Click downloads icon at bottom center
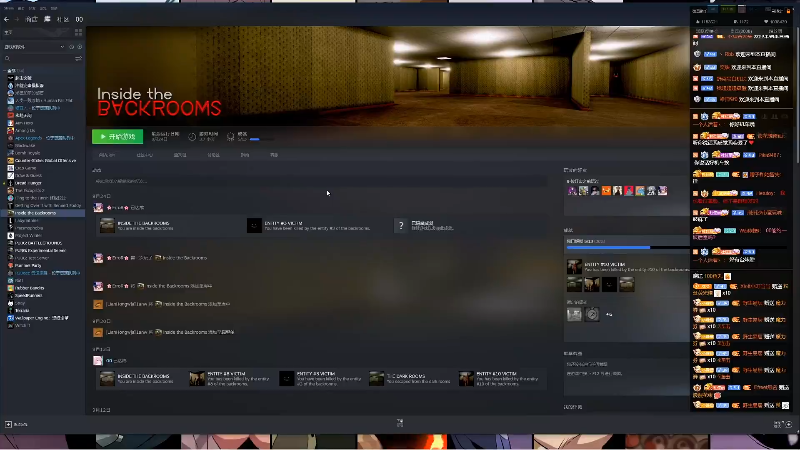Image resolution: width=800 pixels, height=450 pixels. [x=400, y=423]
